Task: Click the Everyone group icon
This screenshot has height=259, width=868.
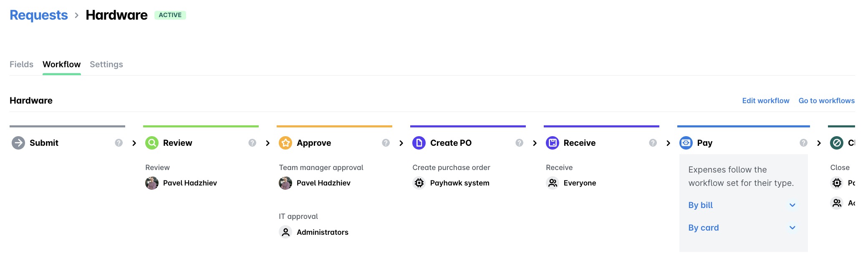Action: click(x=553, y=183)
